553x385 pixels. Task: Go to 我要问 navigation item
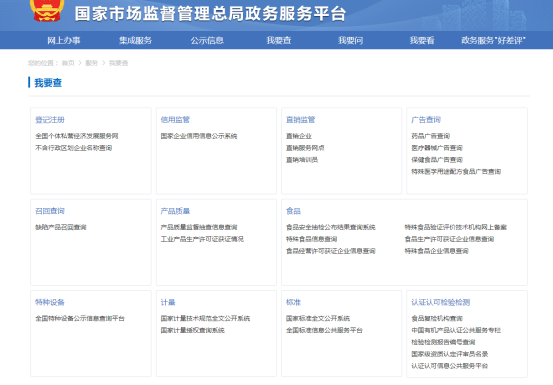tap(351, 41)
